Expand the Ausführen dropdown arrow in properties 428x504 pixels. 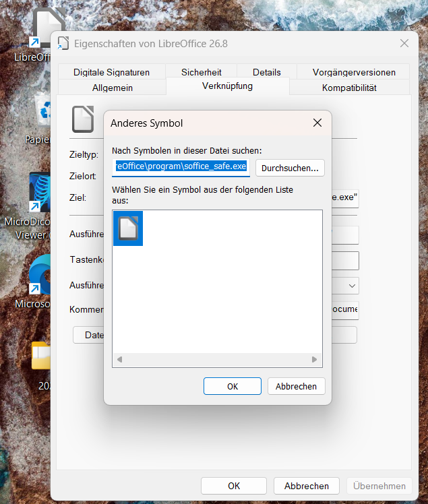click(x=352, y=286)
